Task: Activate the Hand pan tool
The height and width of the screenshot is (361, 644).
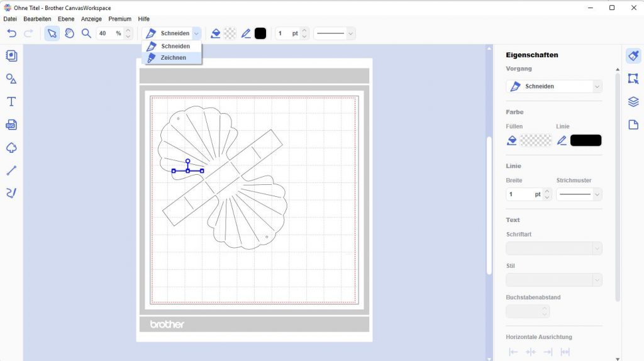Action: pos(69,33)
